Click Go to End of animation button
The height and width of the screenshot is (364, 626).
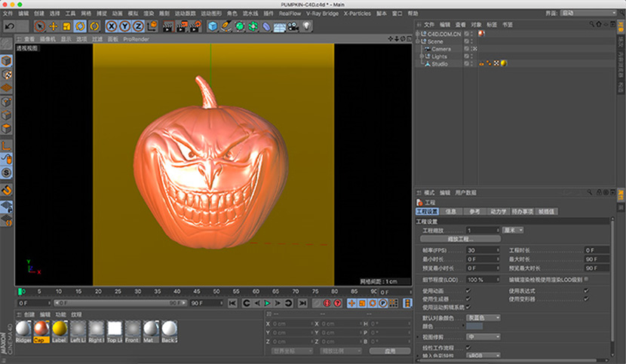(x=302, y=303)
